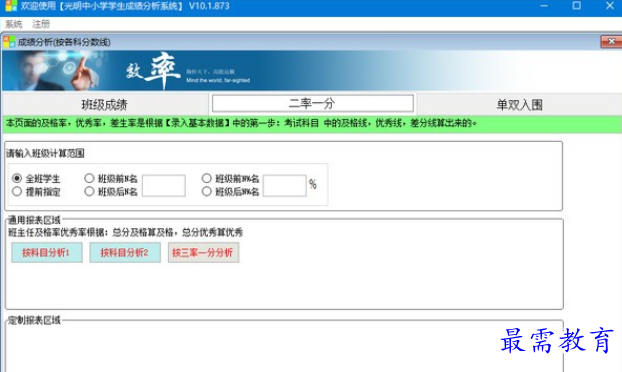This screenshot has height=372, width=622.
Task: Click the 请输入班级计算范围 label
Action: point(45,153)
